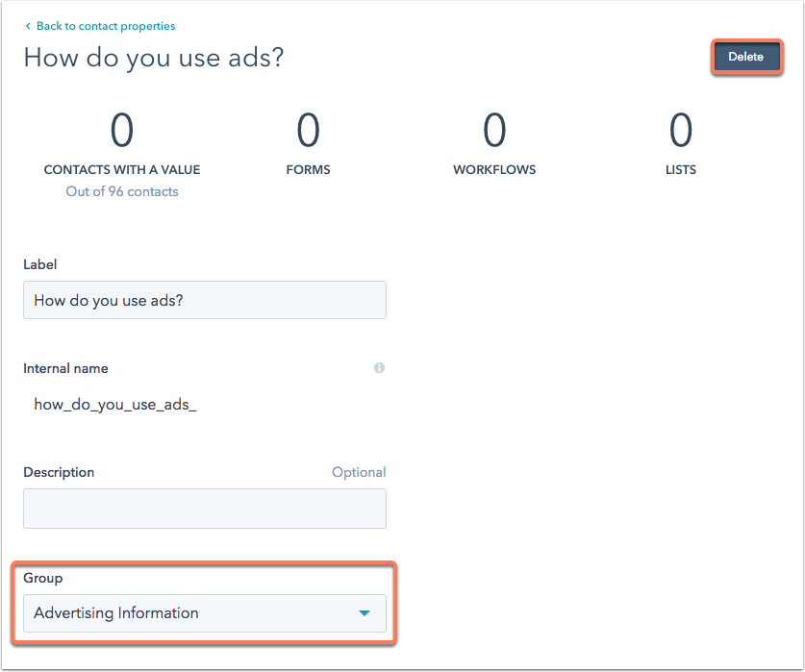Screen dimensions: 805x672
Task: Click the back chevron arrow icon
Action: pos(28,26)
